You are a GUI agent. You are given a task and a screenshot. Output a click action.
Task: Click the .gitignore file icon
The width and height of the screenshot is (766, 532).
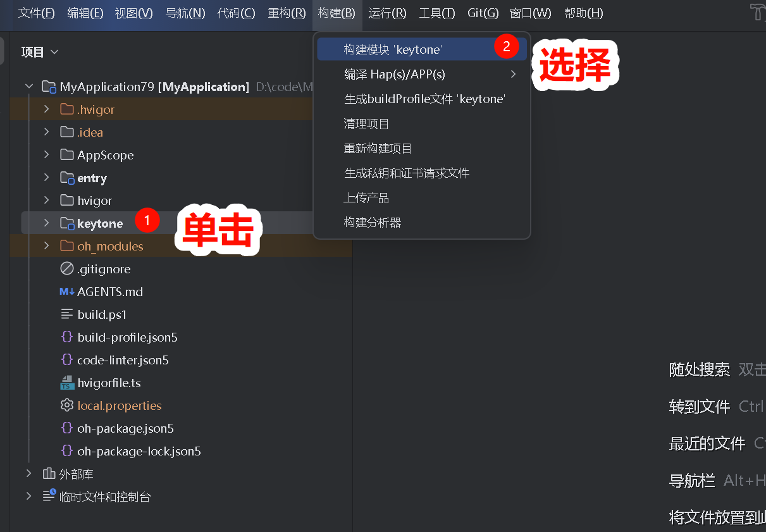[x=67, y=269]
